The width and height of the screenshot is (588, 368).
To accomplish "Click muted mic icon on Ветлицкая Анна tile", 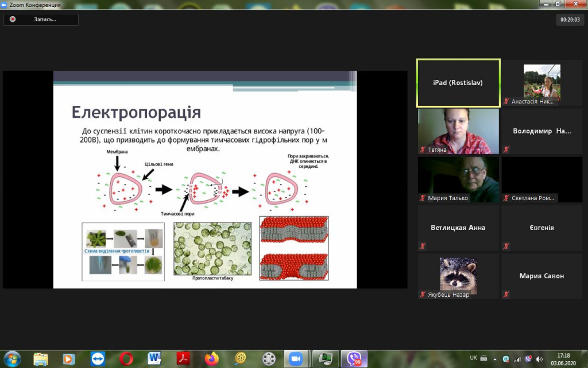I will [x=423, y=246].
